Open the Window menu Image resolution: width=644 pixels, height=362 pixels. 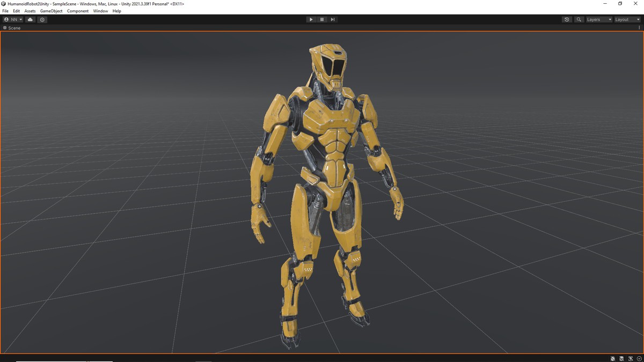[100, 11]
